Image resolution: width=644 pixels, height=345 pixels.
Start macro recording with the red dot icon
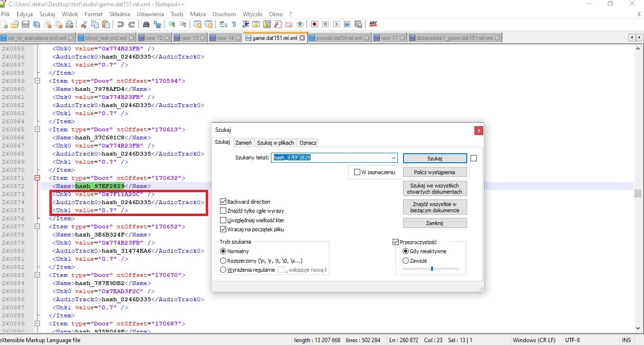click(x=315, y=24)
